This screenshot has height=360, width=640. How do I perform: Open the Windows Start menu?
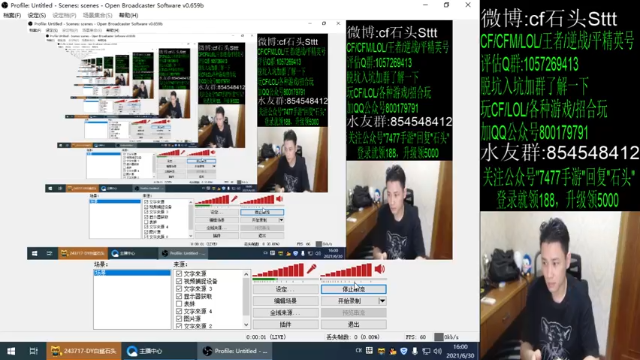(x=11, y=351)
